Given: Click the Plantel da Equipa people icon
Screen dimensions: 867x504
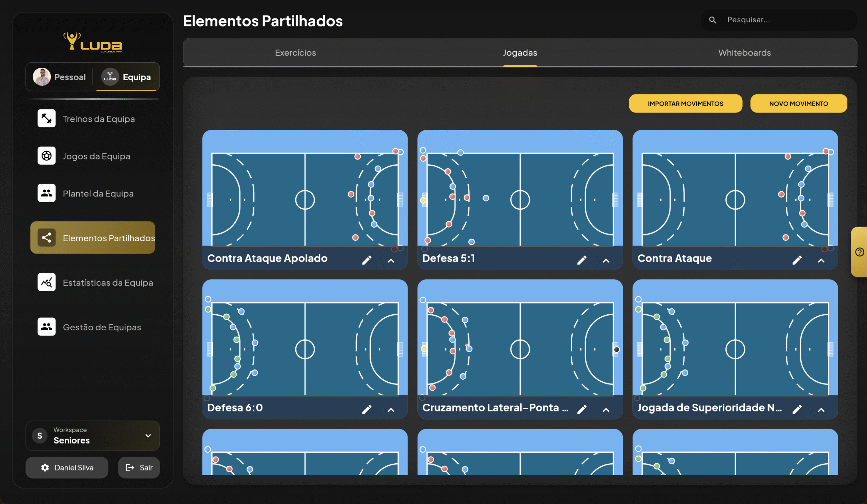Looking at the screenshot, I should (x=46, y=193).
